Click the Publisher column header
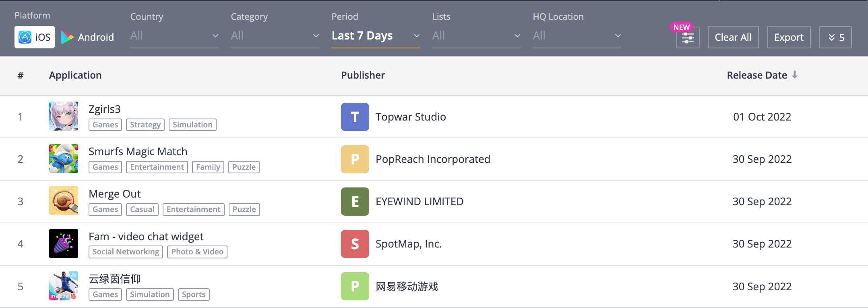 pos(363,75)
